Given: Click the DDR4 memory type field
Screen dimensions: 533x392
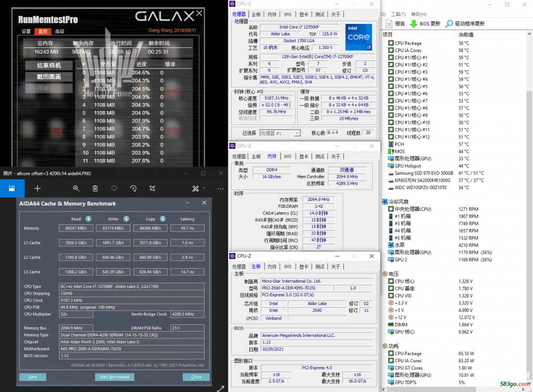Looking at the screenshot, I should [272, 170].
